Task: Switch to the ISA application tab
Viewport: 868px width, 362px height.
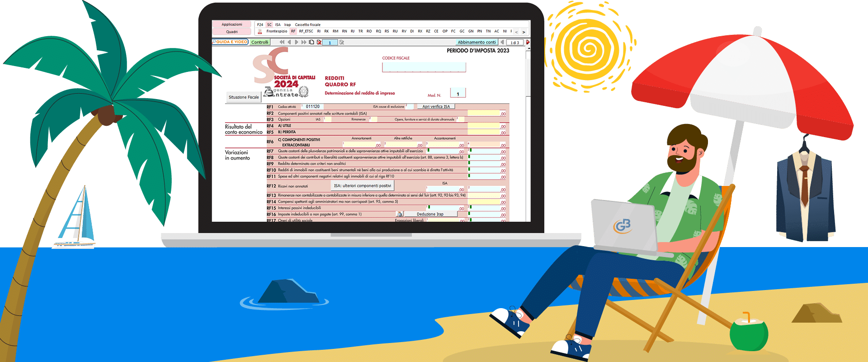Action: coord(278,24)
